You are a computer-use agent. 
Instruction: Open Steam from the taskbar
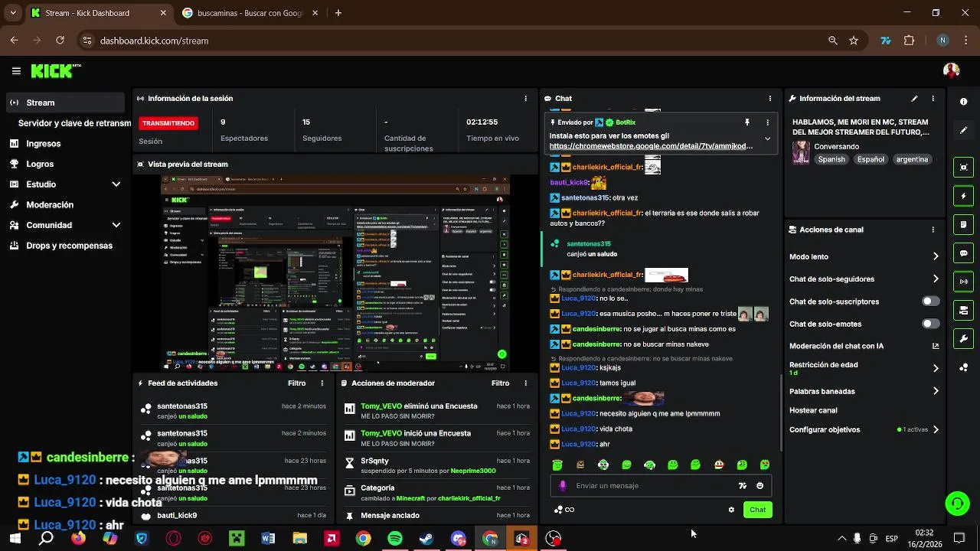[x=426, y=539]
